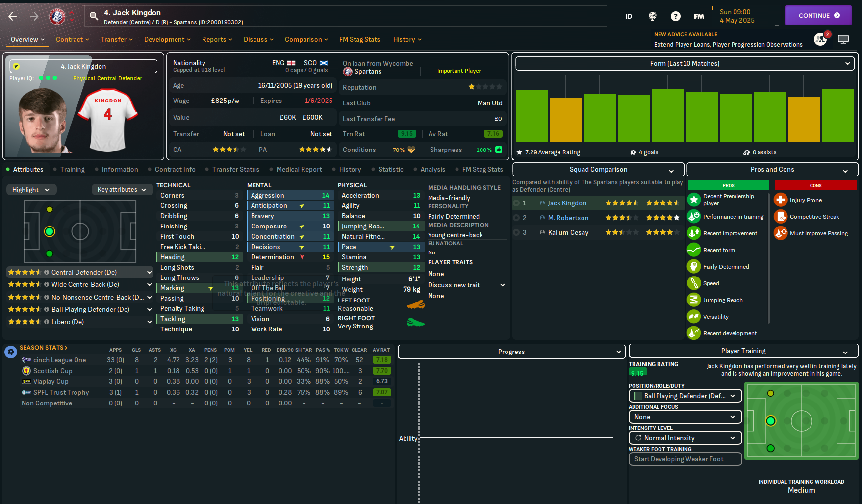Viewport: 862px width, 504px height.
Task: Open the Form (Last 10 Matches) dropdown
Action: (685, 63)
